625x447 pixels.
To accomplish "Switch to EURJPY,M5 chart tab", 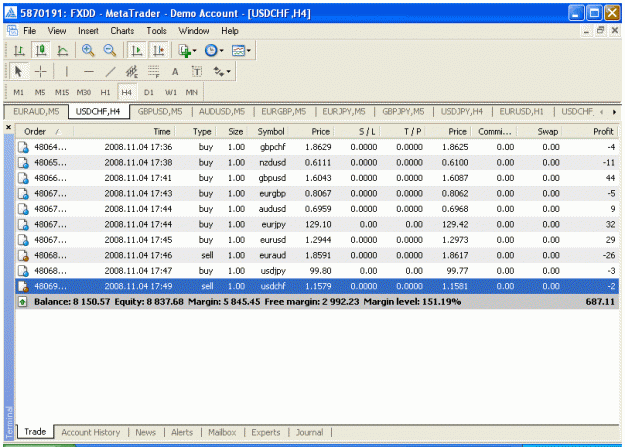I will coord(344,112).
